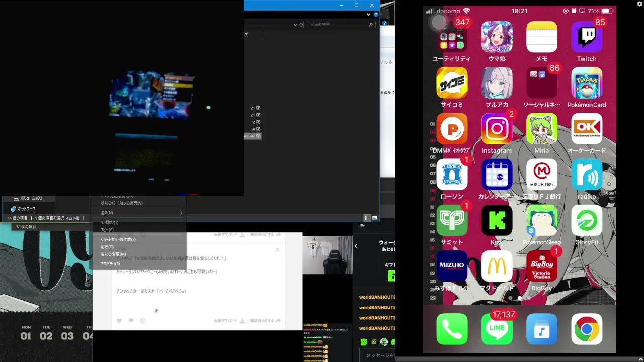Viewport: 644px width, 362px height.
Task: Open the settings gear in the screen corner
Action: pos(639,4)
